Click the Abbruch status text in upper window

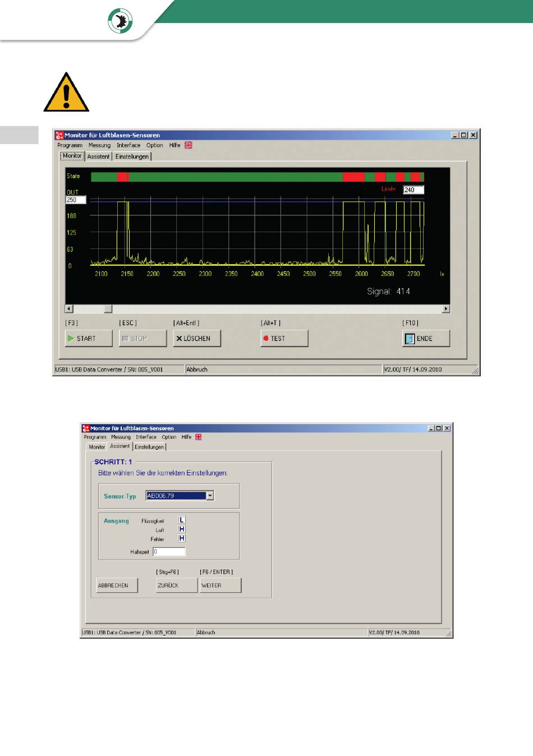click(x=197, y=370)
